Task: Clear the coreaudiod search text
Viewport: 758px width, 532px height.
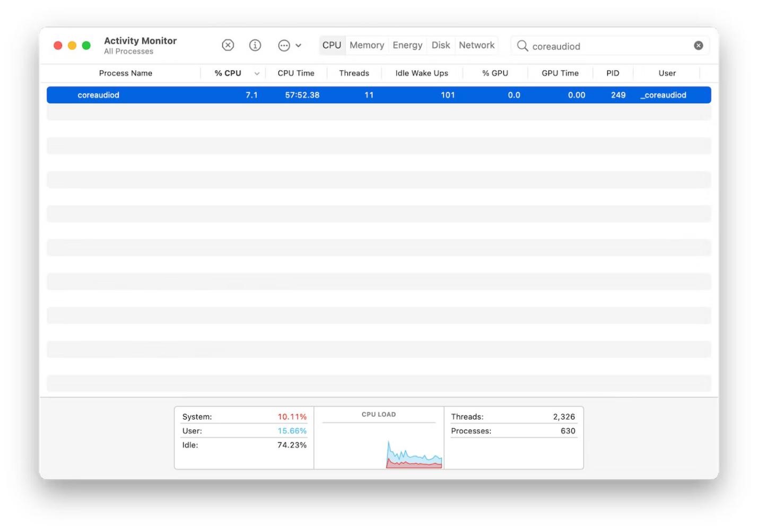Action: click(698, 46)
